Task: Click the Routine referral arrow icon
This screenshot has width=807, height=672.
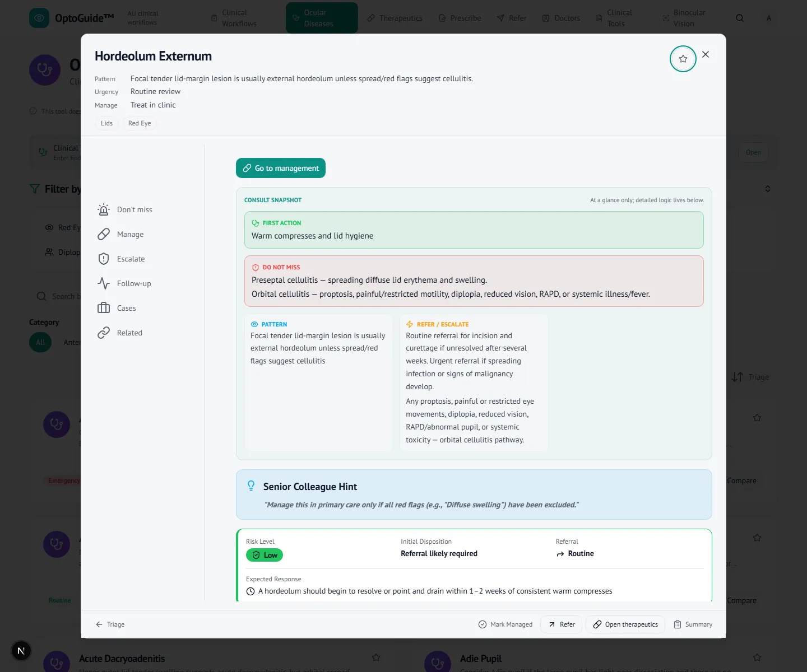Action: click(x=560, y=554)
